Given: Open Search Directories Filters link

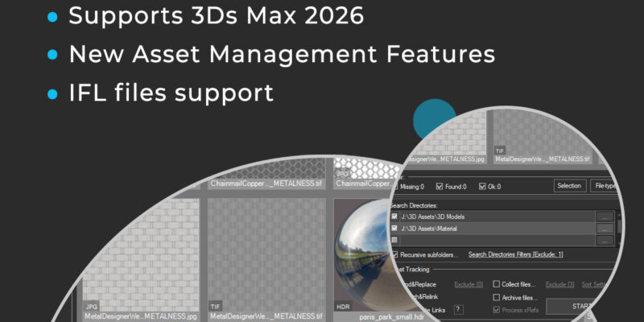Looking at the screenshot, I should (x=515, y=254).
